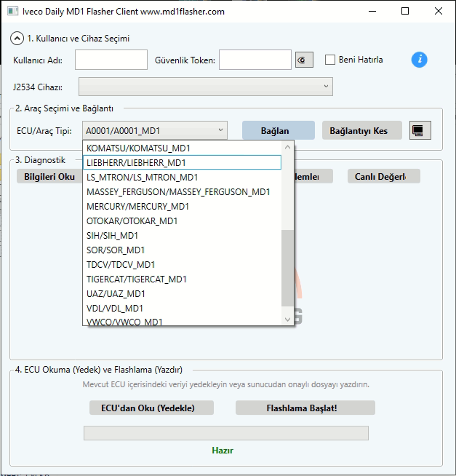The height and width of the screenshot is (476, 456).
Task: Click the ECU'dan Oku (Yedekle) button
Action: click(x=151, y=408)
